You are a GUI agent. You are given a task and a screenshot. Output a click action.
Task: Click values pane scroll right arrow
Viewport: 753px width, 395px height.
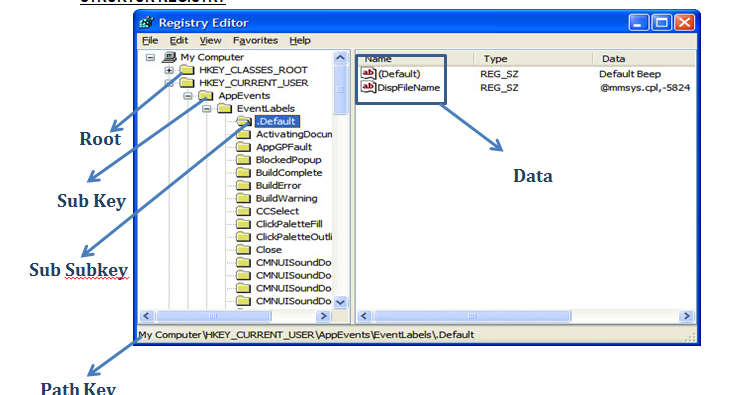(686, 316)
